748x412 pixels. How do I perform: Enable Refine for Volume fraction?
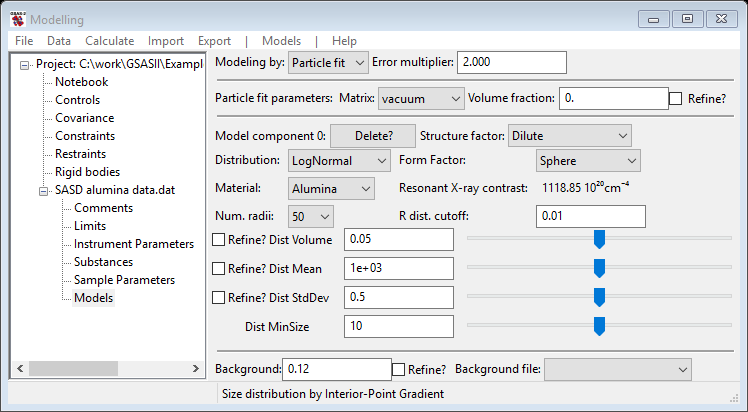[675, 99]
